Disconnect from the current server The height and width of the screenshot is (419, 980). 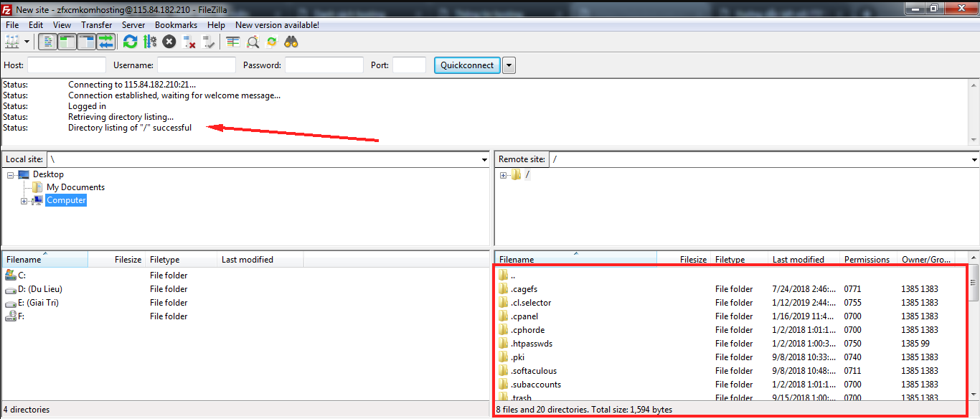[189, 42]
